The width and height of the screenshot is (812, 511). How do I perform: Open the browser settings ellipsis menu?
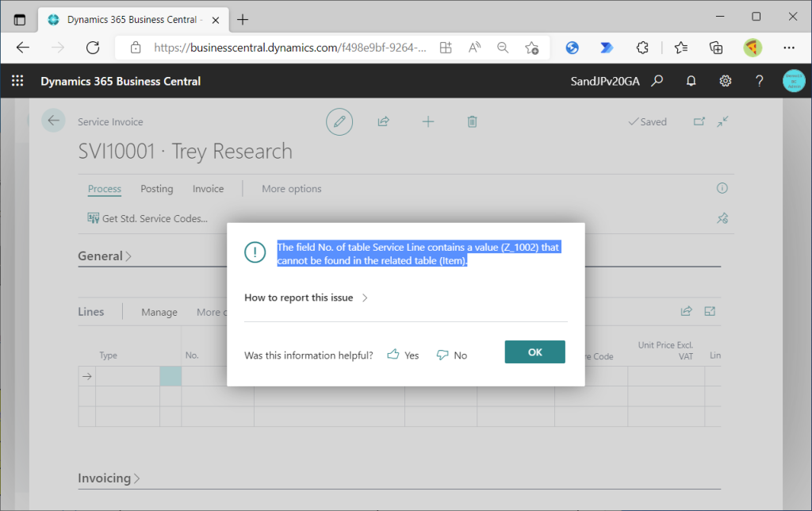pyautogui.click(x=789, y=48)
